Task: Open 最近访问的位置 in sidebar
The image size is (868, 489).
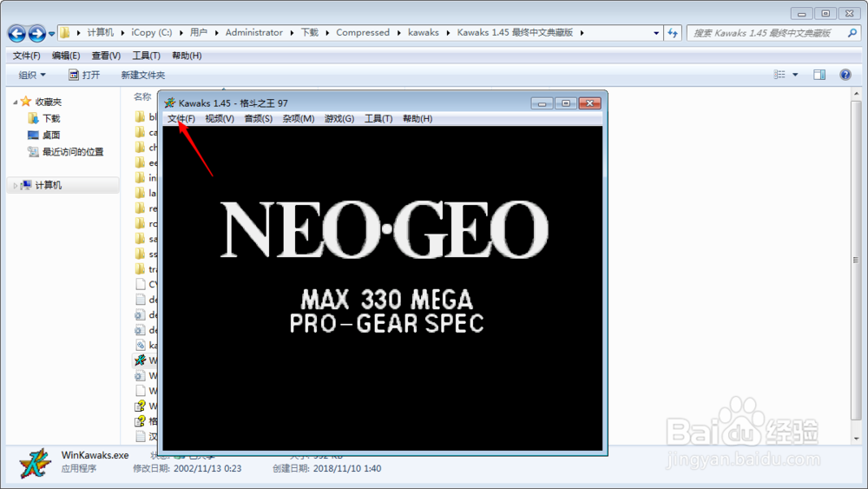Action: 73,152
